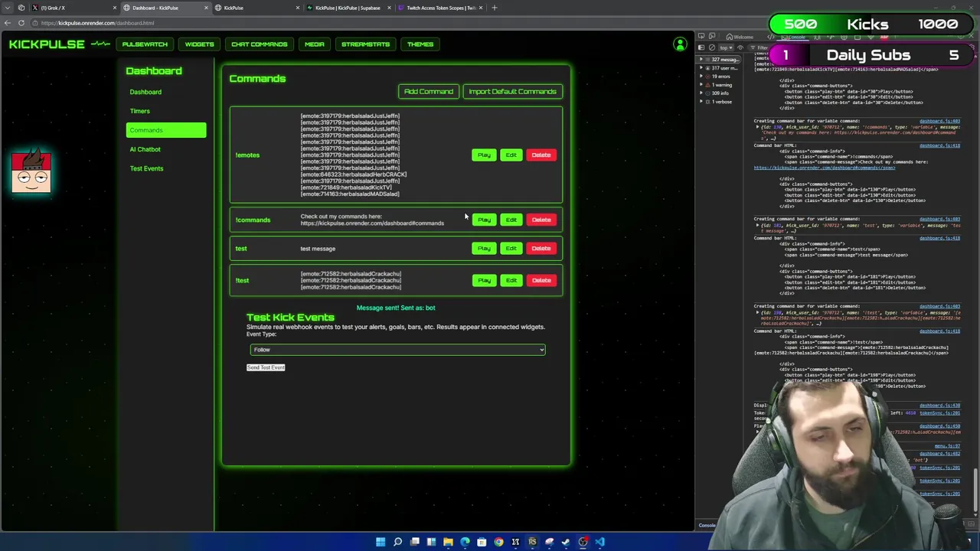Viewport: 980px width, 551px height.
Task: Open the user profile icon in header
Action: click(x=679, y=44)
